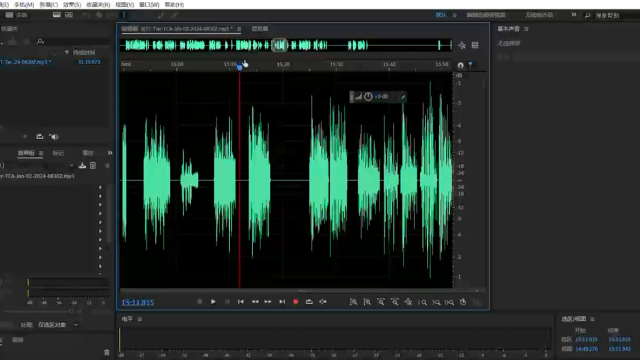Select the 无线电作品 workspace

click(x=539, y=15)
